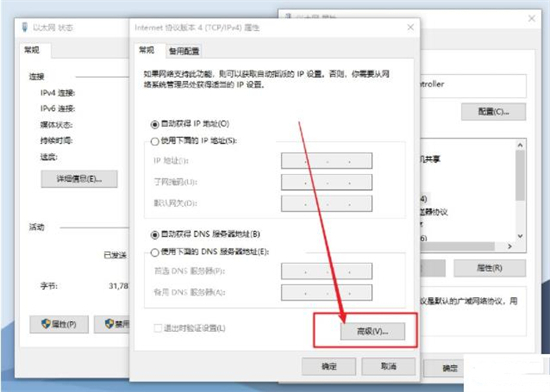The width and height of the screenshot is (550, 392).
Task: Click 属性(P) button in Ethernet status window
Action: pos(59,324)
